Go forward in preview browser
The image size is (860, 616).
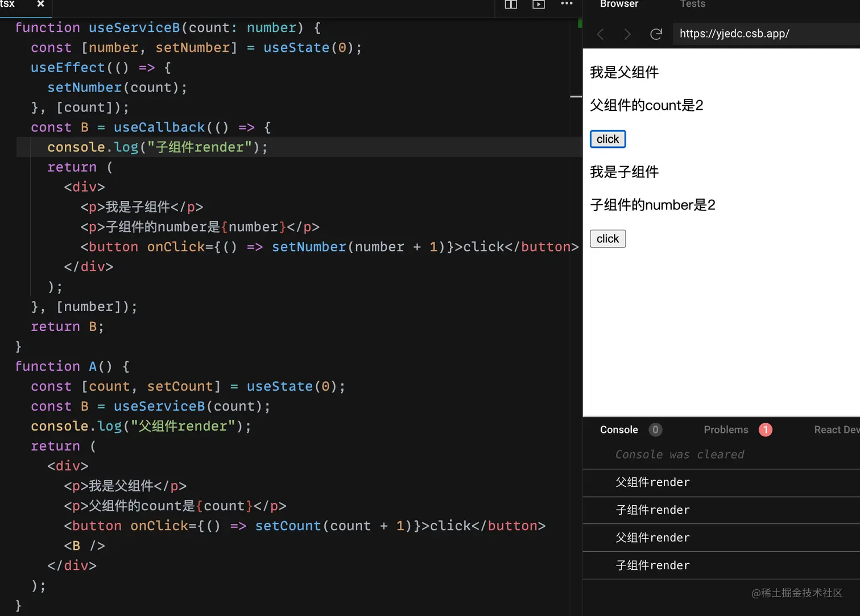627,34
